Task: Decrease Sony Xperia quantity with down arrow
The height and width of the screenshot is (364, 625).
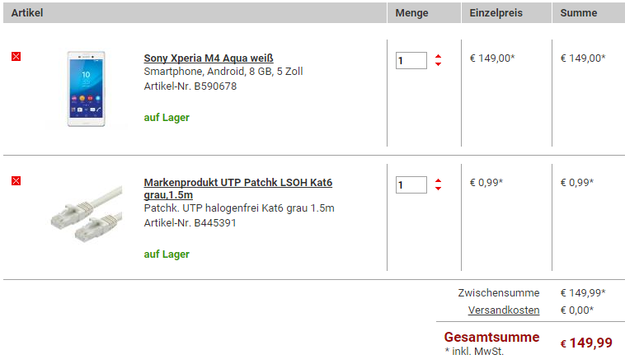Action: coord(438,64)
